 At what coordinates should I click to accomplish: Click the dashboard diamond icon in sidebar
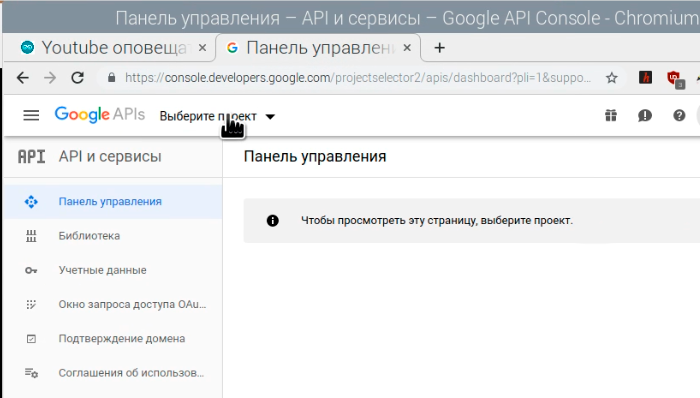[31, 202]
